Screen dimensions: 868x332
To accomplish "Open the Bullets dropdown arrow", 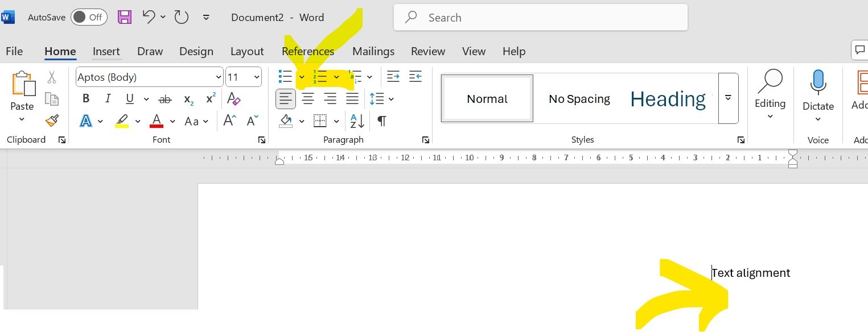I will coord(302,77).
